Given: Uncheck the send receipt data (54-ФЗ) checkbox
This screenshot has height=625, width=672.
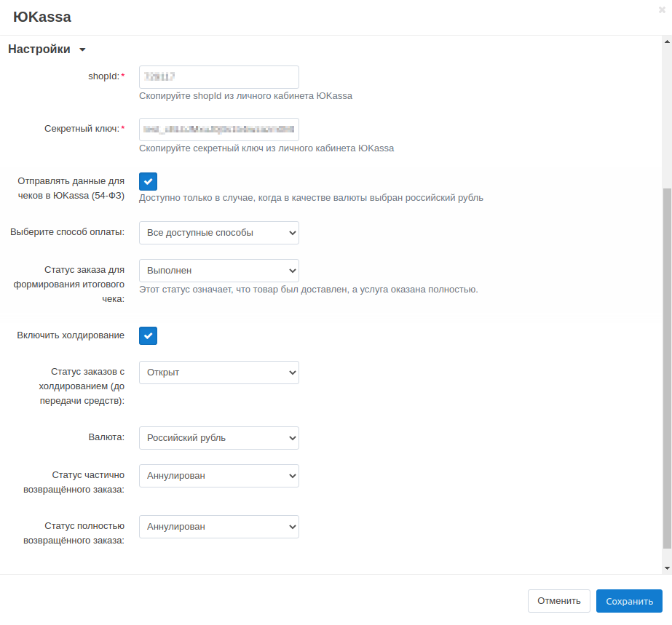Looking at the screenshot, I should click(x=149, y=182).
